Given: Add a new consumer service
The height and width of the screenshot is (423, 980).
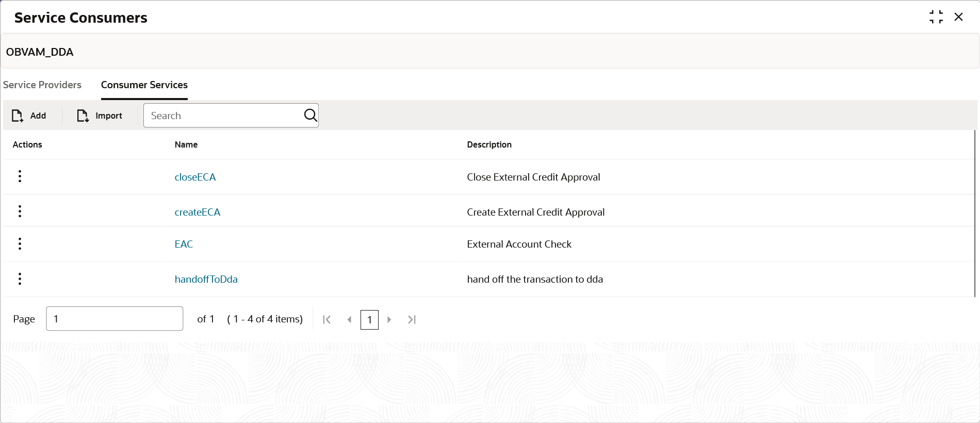Looking at the screenshot, I should coord(29,116).
